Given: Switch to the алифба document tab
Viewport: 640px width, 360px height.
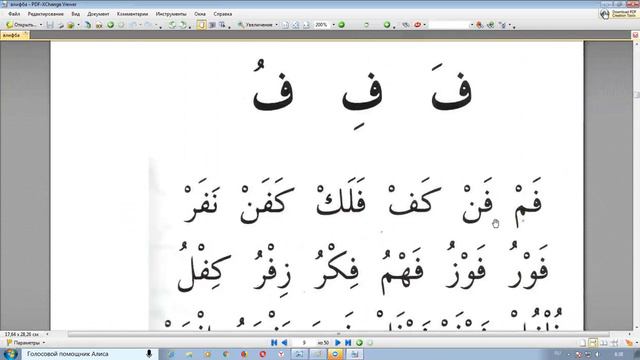Looking at the screenshot, I should [14, 36].
